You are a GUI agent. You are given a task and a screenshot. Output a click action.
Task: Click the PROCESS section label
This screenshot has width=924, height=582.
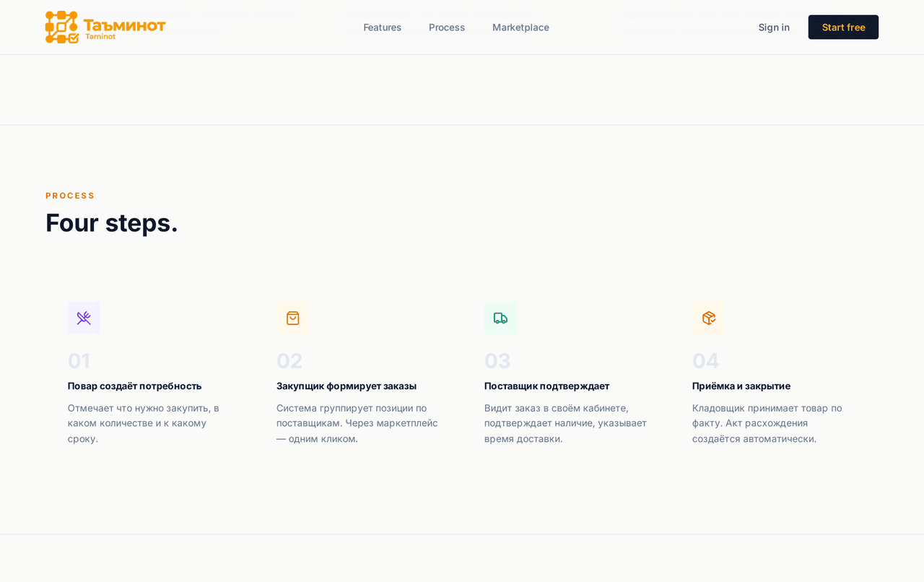pos(70,196)
